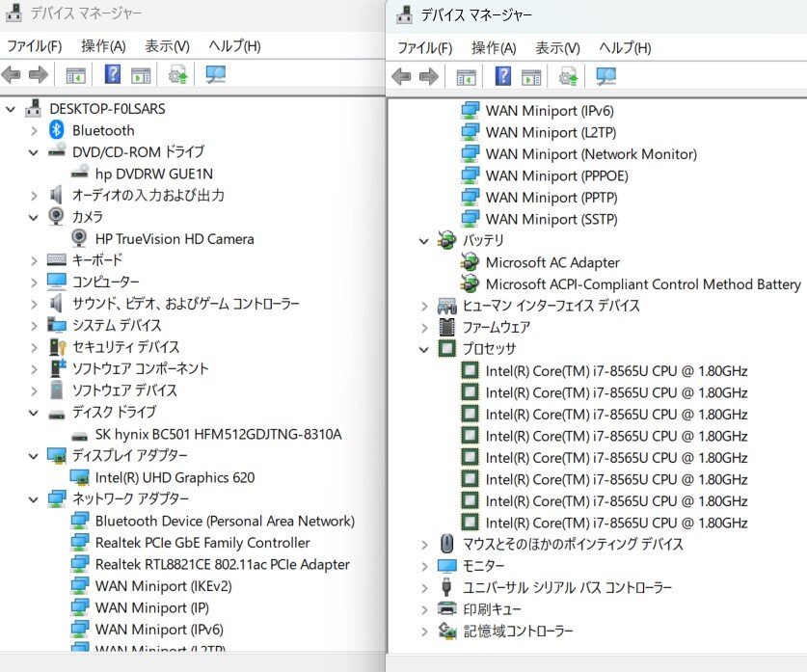This screenshot has width=807, height=672.
Task: Click HP TrueVision HD Camera webcam icon
Action: point(79,238)
